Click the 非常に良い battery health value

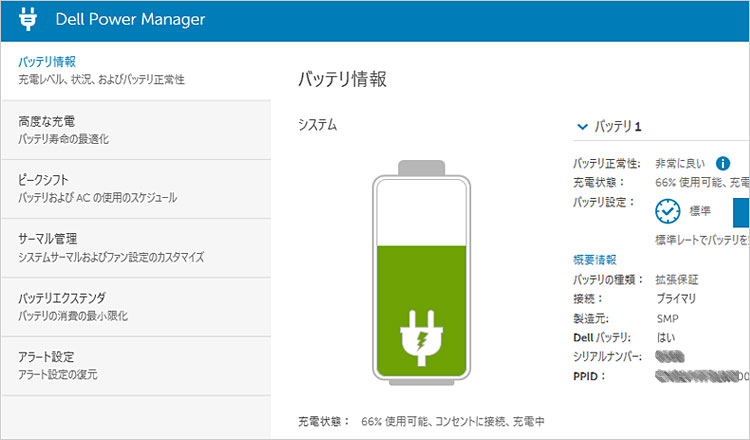click(680, 164)
